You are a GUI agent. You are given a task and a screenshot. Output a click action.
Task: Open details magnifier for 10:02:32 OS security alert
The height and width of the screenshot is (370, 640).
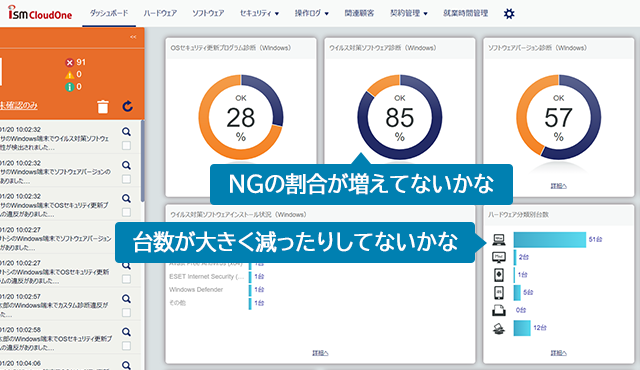coord(127,199)
